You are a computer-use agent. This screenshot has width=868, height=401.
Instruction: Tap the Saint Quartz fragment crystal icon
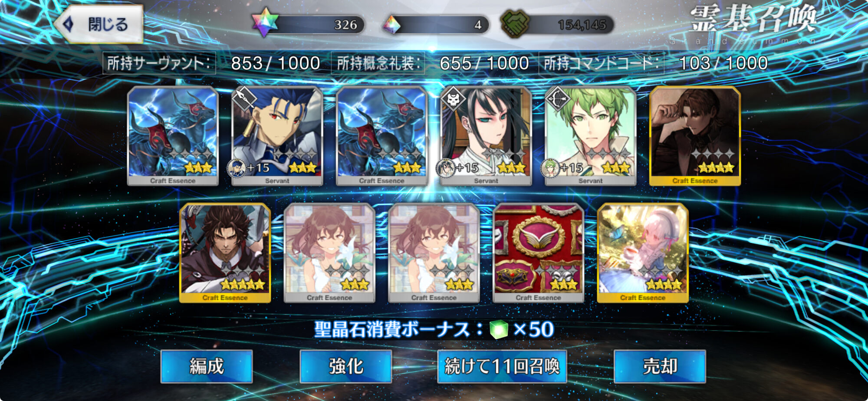pos(392,25)
